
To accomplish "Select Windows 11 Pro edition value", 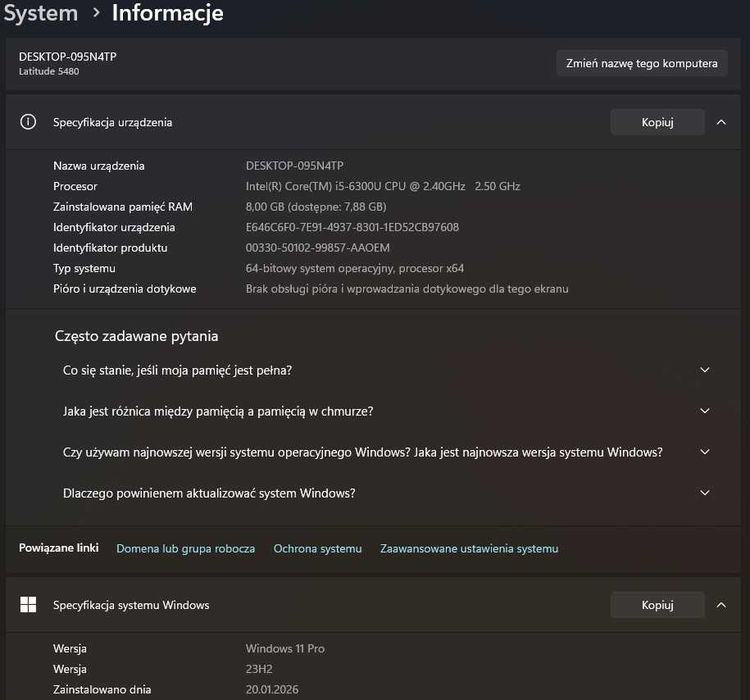I will pos(285,648).
